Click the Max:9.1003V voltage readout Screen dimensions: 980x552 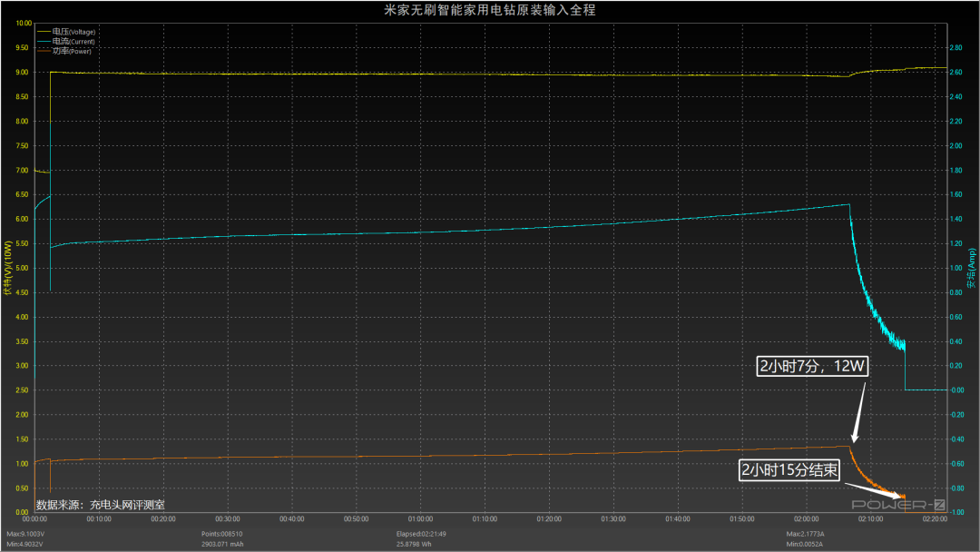click(x=25, y=534)
